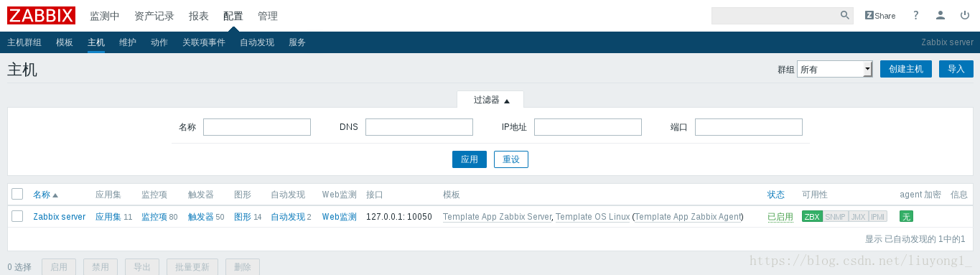Go to the 自动发现 submenu
This screenshot has height=275, width=980.
coord(257,42)
